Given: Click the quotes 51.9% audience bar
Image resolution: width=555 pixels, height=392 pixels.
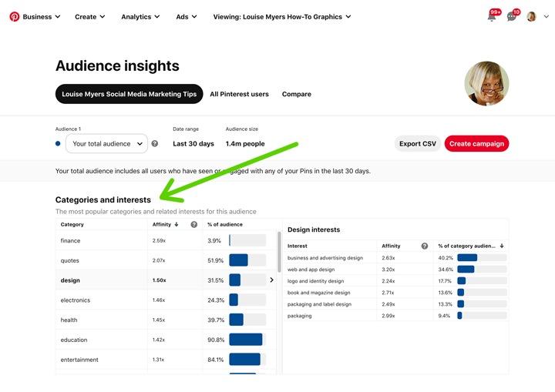Looking at the screenshot, I should (247, 260).
